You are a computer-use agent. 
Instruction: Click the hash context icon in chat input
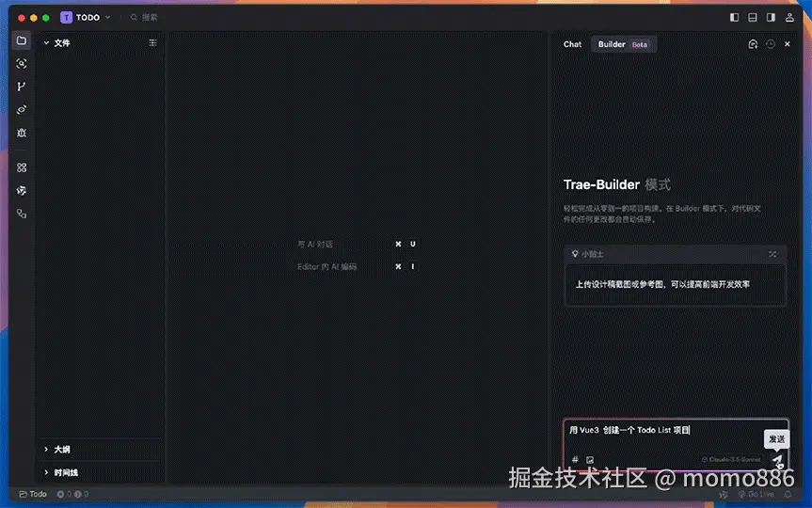(x=575, y=459)
